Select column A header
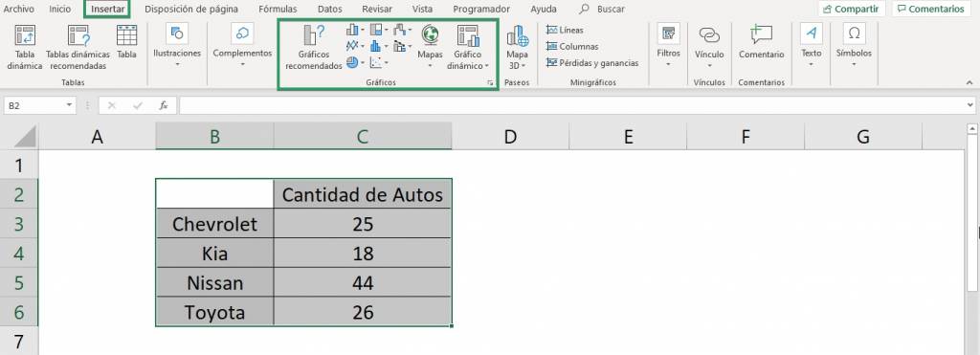 pyautogui.click(x=97, y=137)
